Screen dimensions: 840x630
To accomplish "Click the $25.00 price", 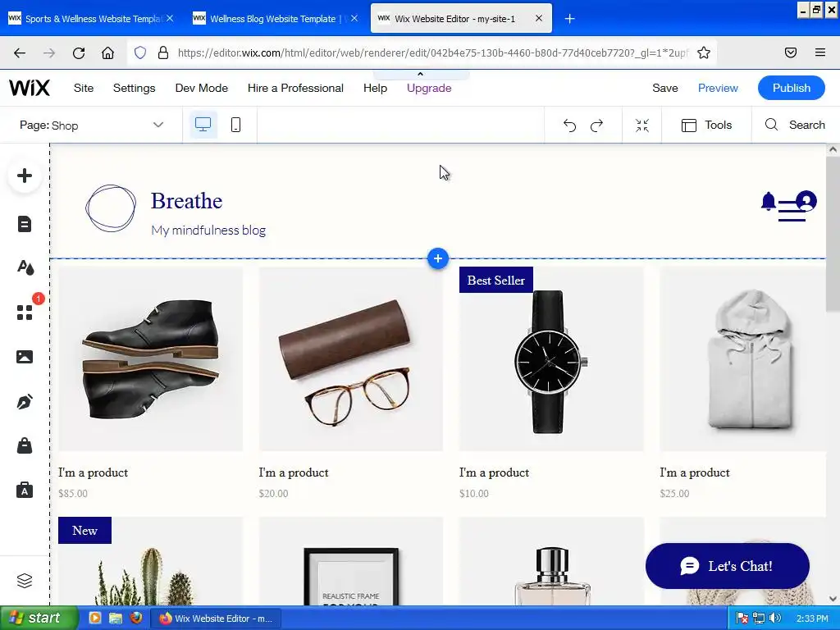I will coord(674,493).
